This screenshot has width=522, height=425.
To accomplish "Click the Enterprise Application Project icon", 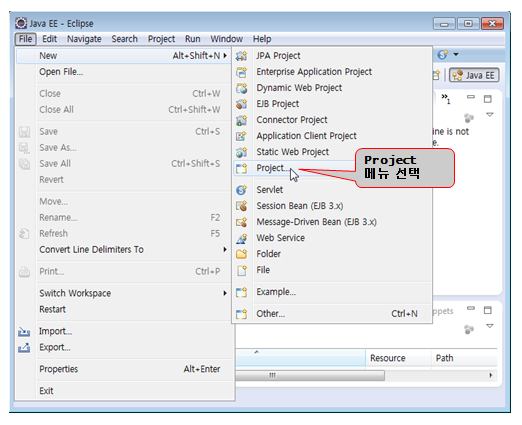I will (242, 72).
